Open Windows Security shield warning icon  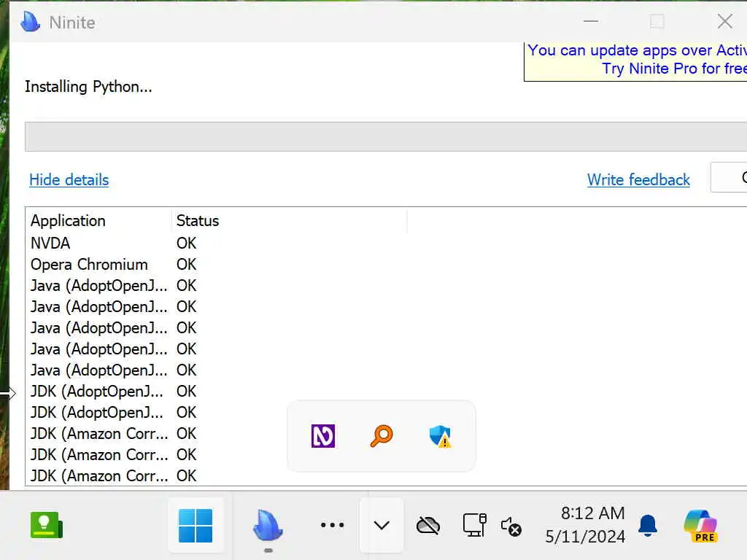coord(440,436)
